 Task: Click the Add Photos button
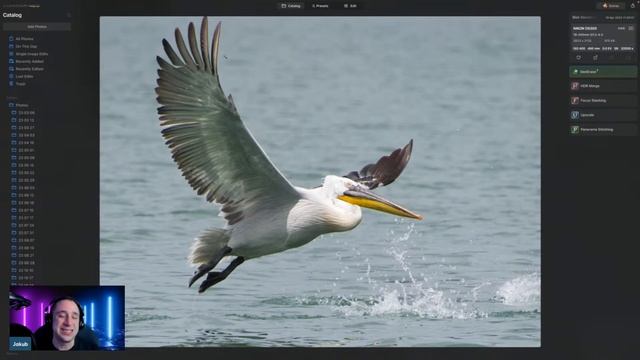(37, 27)
